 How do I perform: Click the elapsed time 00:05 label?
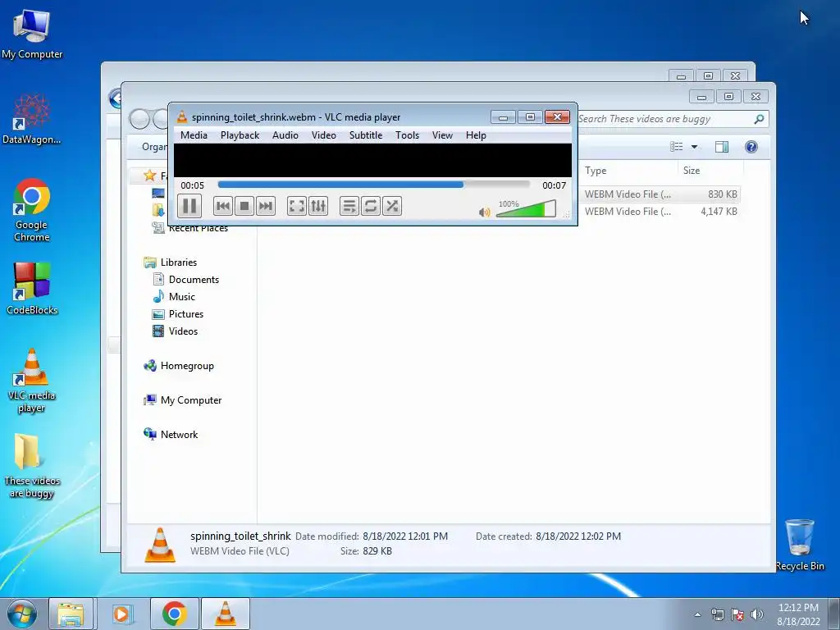(x=192, y=186)
